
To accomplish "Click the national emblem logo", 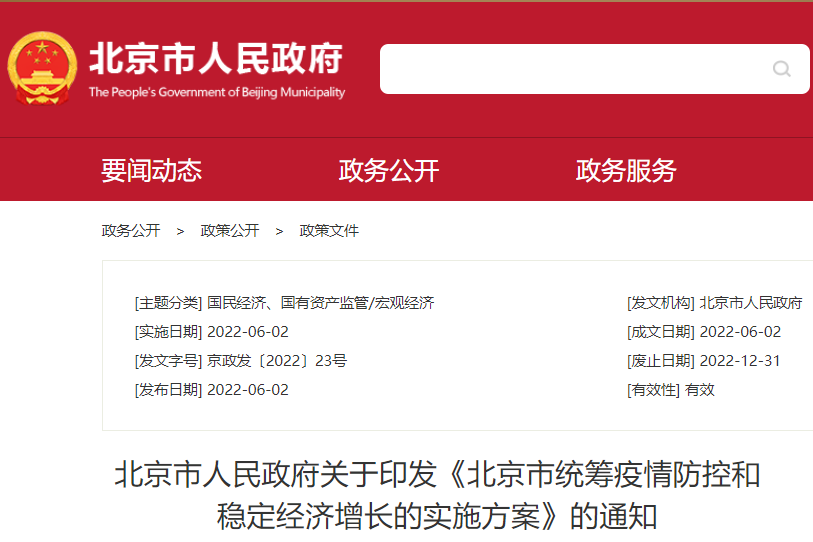I will click(x=42, y=68).
